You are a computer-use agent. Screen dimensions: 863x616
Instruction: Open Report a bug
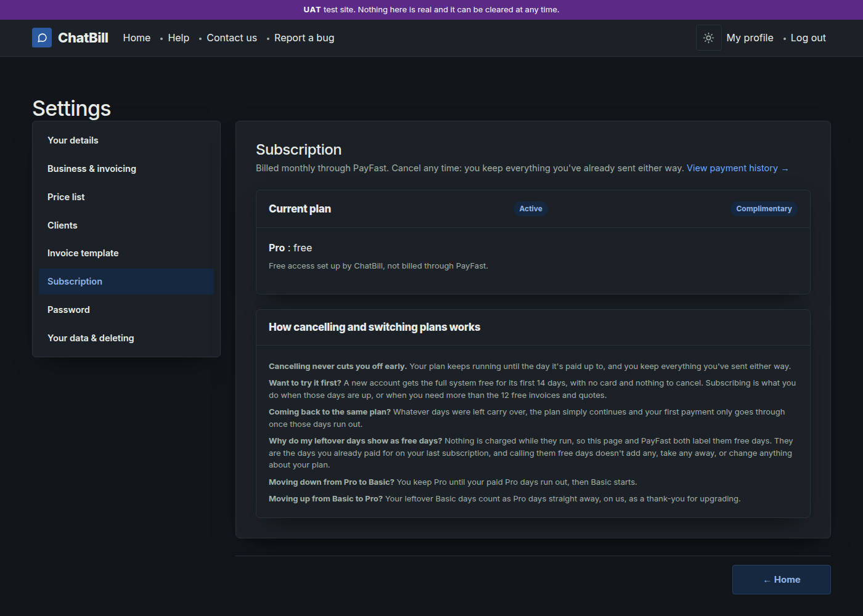click(305, 38)
